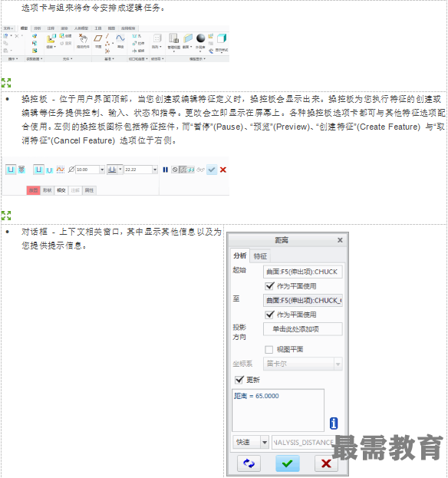The width and height of the screenshot is (448, 478).
Task: Click the Pause feature icon
Action: tap(166, 170)
